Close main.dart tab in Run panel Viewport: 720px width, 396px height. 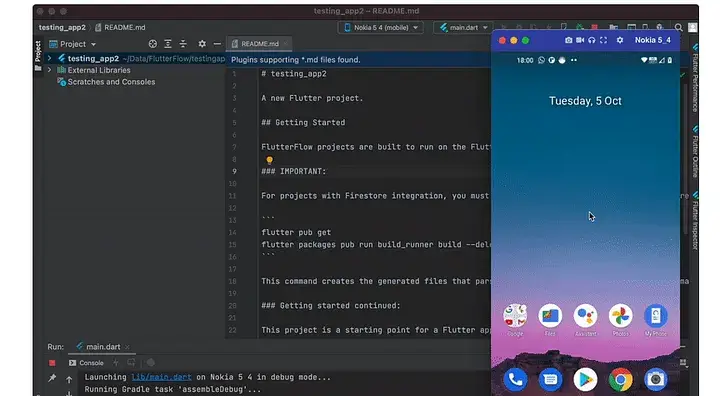pos(127,347)
